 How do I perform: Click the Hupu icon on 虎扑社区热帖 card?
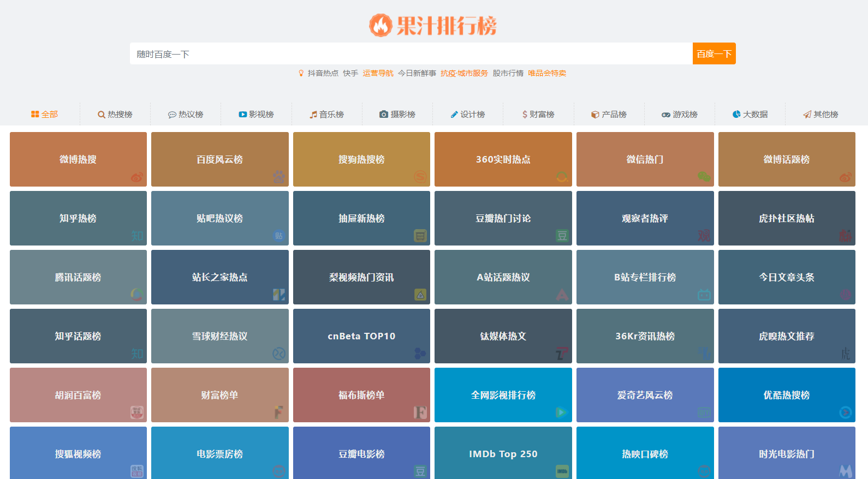pyautogui.click(x=846, y=236)
